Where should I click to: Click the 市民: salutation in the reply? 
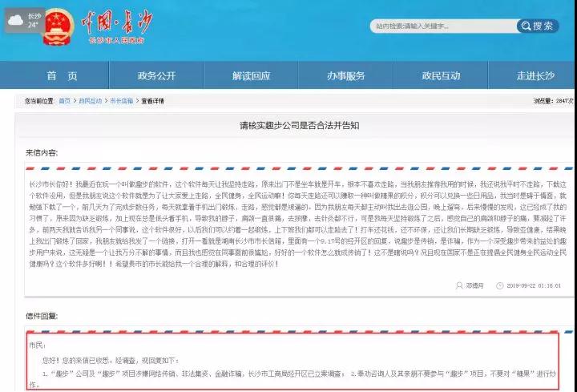37,346
